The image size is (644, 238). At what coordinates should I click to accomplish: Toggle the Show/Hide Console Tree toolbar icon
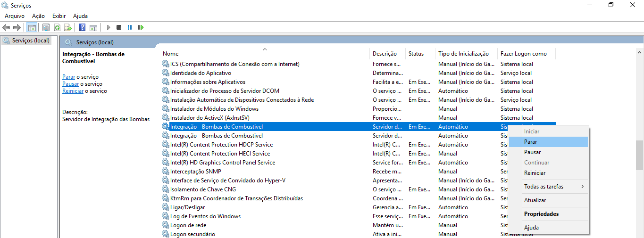tap(32, 27)
